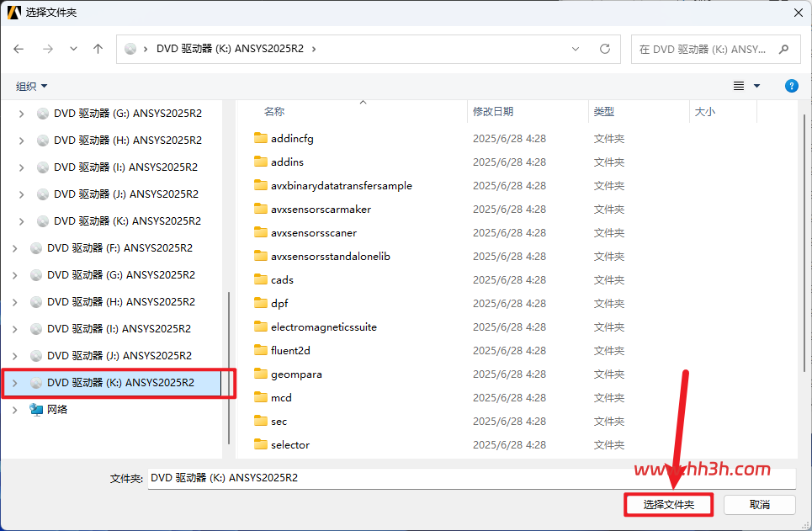The width and height of the screenshot is (812, 531).
Task: Go back with the left arrow button
Action: (x=19, y=49)
